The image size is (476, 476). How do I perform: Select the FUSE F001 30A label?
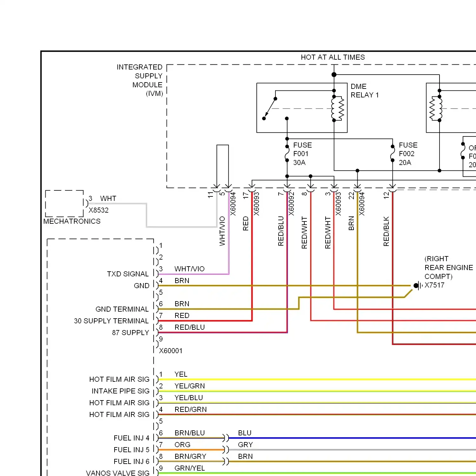pyautogui.click(x=302, y=154)
